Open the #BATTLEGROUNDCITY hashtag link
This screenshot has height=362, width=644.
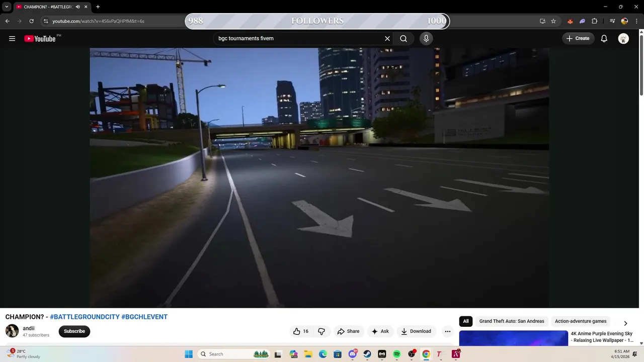(x=85, y=317)
